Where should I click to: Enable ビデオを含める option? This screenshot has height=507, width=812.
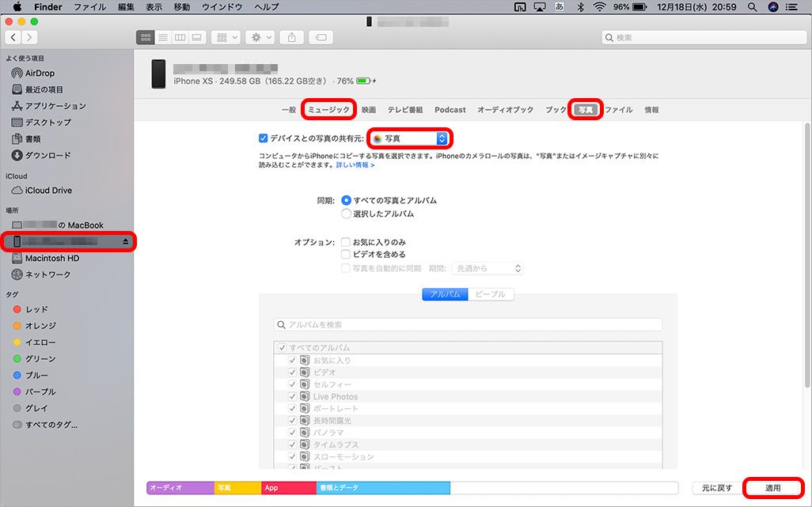(346, 255)
